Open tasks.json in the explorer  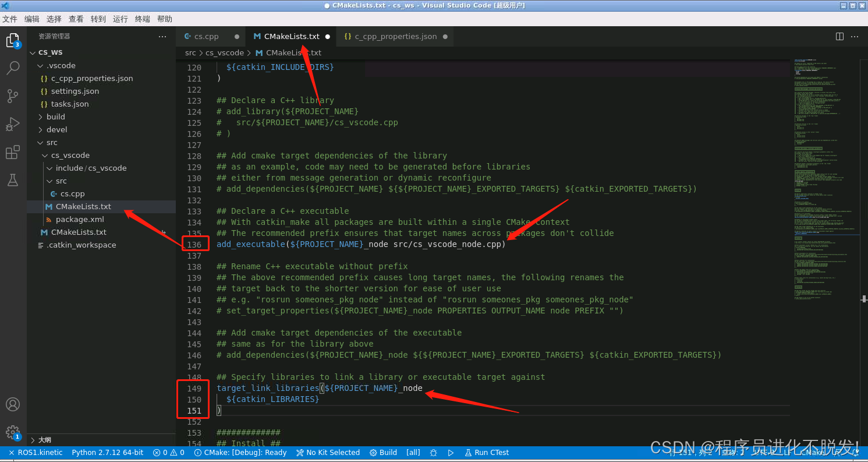click(x=101, y=104)
